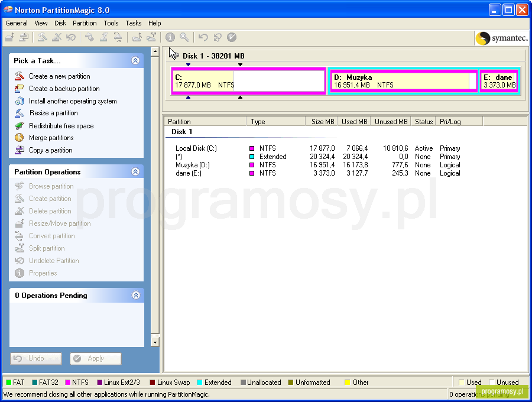The height and width of the screenshot is (402, 532).
Task: Click the Status column header
Action: pos(423,121)
